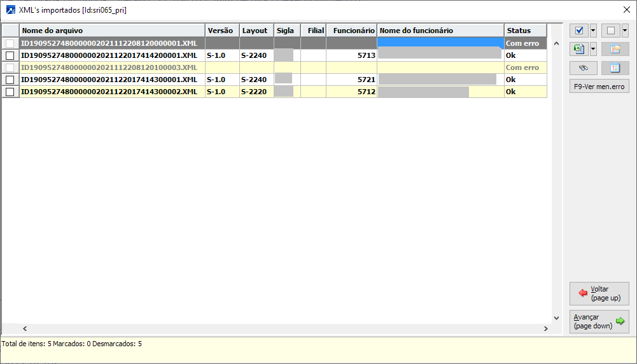Screen dimensions: 637x364
Task: Click the red arrow on Voltar button
Action: [582, 293]
